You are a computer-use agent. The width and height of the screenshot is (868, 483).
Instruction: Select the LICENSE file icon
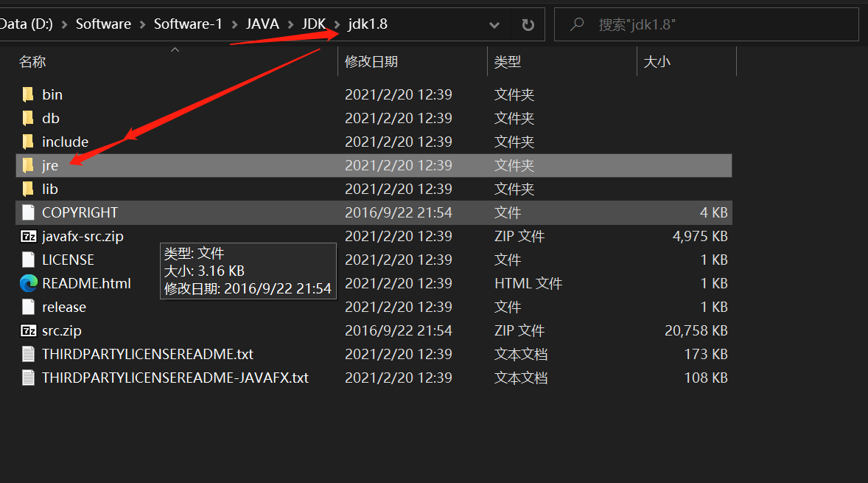28,260
